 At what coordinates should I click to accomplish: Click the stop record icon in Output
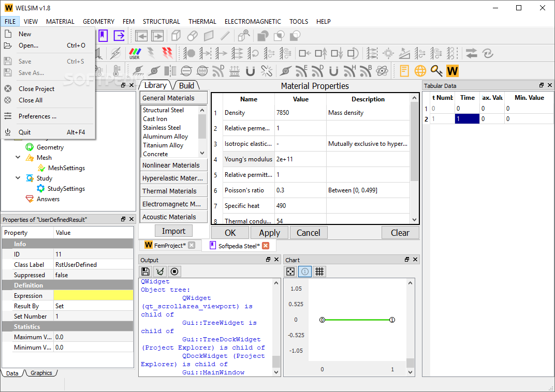[x=174, y=272]
